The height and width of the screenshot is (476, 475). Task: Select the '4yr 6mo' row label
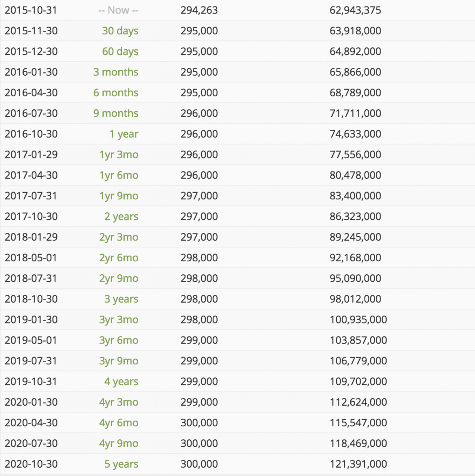coord(119,423)
